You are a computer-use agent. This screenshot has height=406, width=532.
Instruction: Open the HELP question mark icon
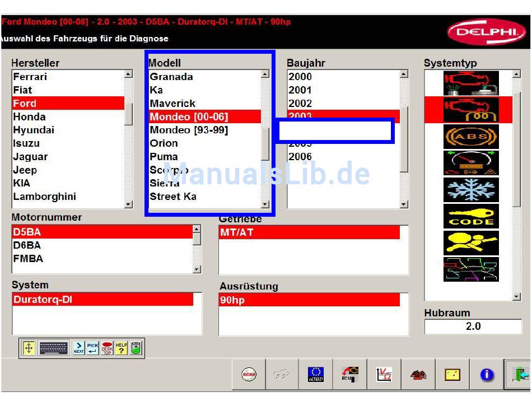[121, 348]
